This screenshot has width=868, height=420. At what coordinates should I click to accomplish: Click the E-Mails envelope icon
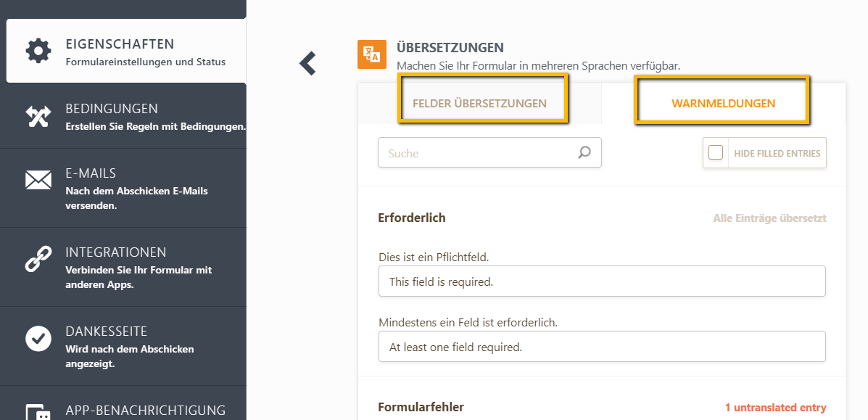38,181
